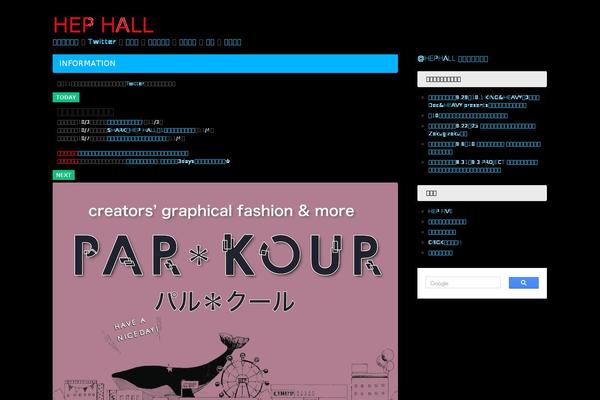
Task: Visit the HEP FIVE sidebar link
Action: tap(440, 211)
